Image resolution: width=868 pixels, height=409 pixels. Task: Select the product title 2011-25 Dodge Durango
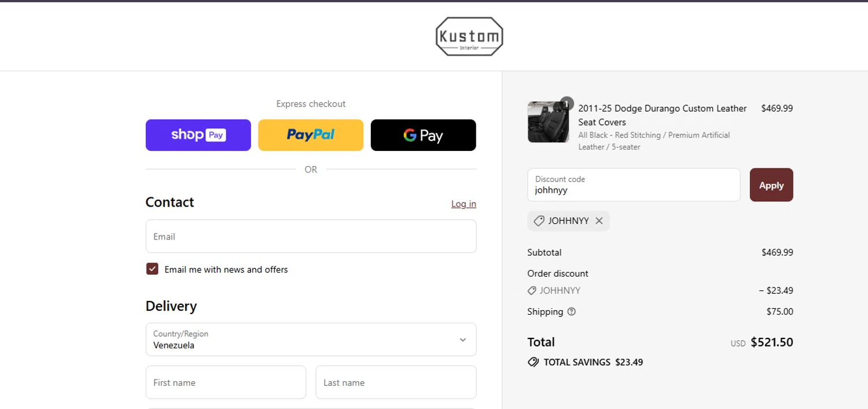coord(663,115)
